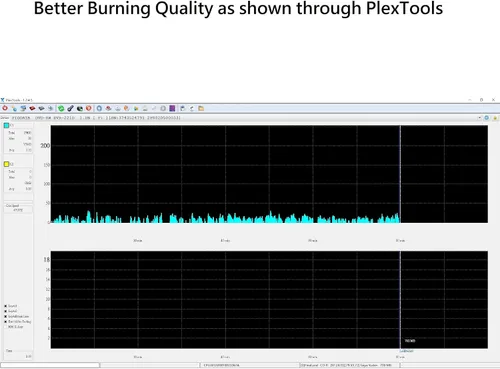Click the dark gray drive toolbar icon
The width and height of the screenshot is (500, 369).
click(x=41, y=108)
